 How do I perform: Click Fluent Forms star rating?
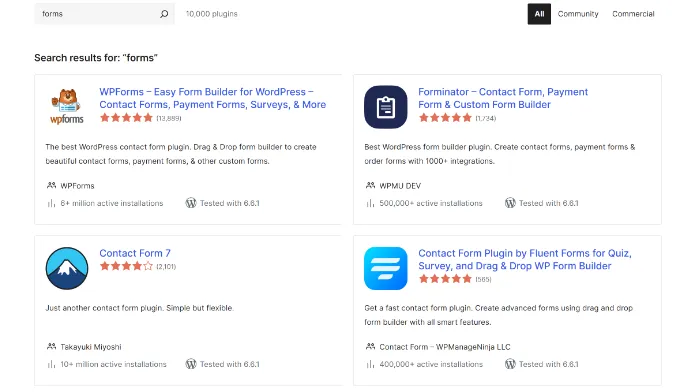coord(445,279)
